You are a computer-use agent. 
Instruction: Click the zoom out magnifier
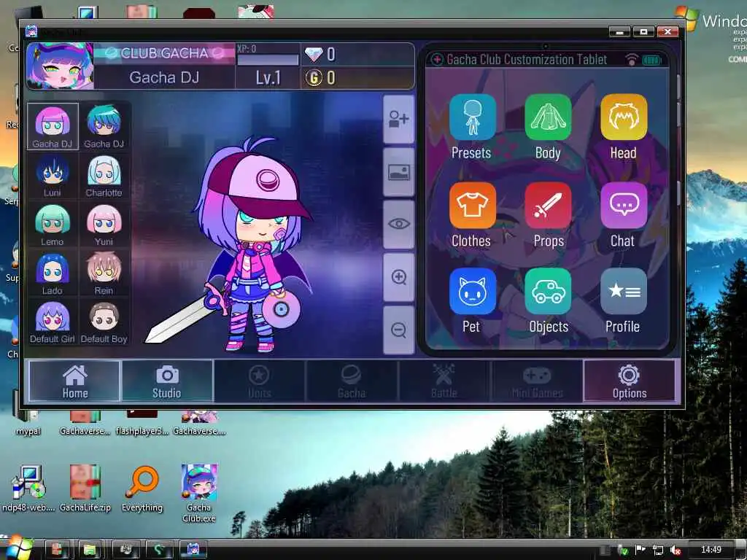(x=399, y=330)
